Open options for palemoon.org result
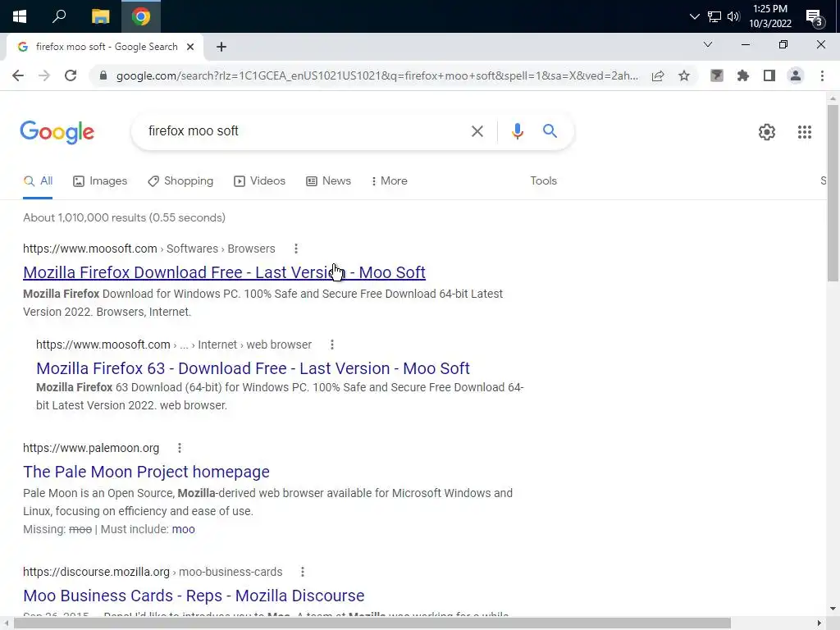This screenshot has width=840, height=630. pyautogui.click(x=180, y=448)
